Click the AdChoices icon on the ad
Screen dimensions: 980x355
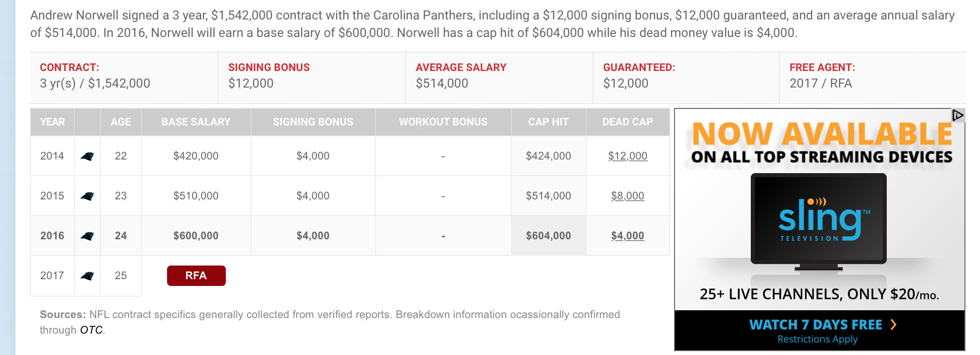958,115
